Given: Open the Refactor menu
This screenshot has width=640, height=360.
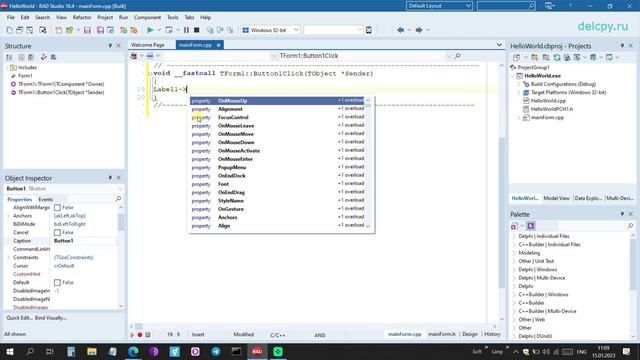Looking at the screenshot, I should (82, 18).
